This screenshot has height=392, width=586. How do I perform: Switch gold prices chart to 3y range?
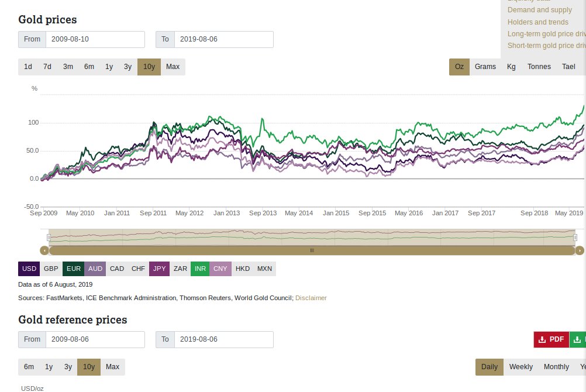point(127,67)
